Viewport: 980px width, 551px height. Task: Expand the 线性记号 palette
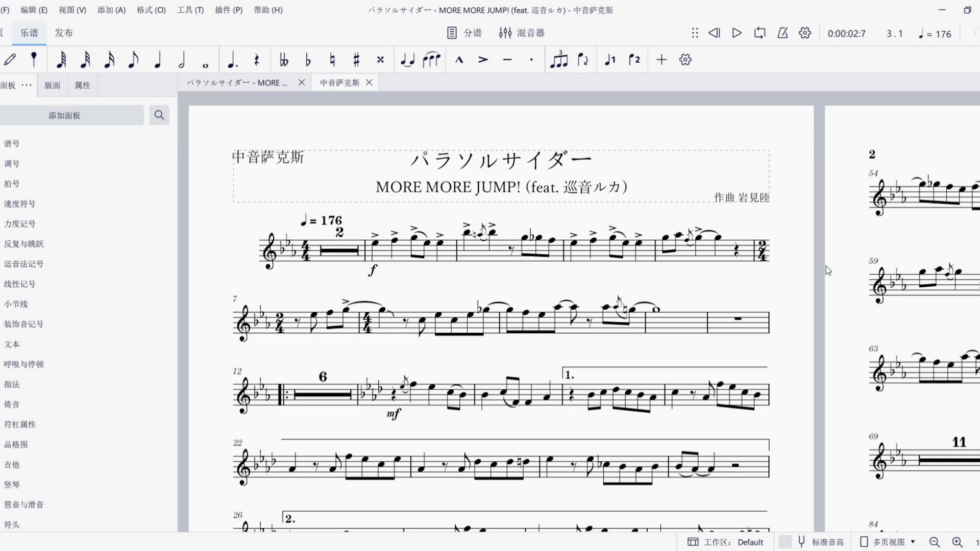tap(20, 284)
